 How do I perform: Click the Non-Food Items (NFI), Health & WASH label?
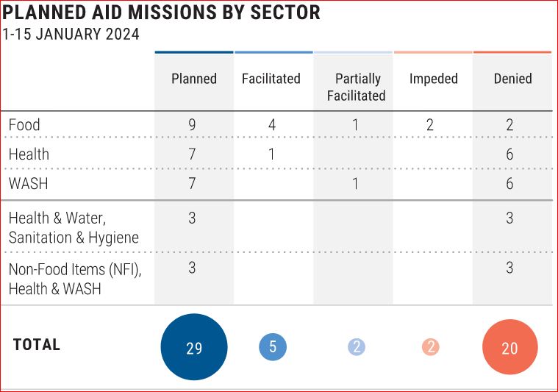point(75,279)
